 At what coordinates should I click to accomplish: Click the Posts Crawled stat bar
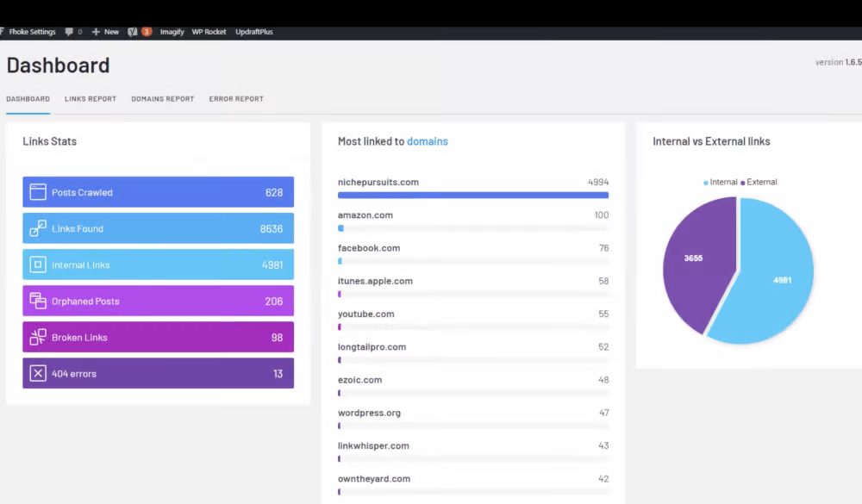pyautogui.click(x=159, y=192)
